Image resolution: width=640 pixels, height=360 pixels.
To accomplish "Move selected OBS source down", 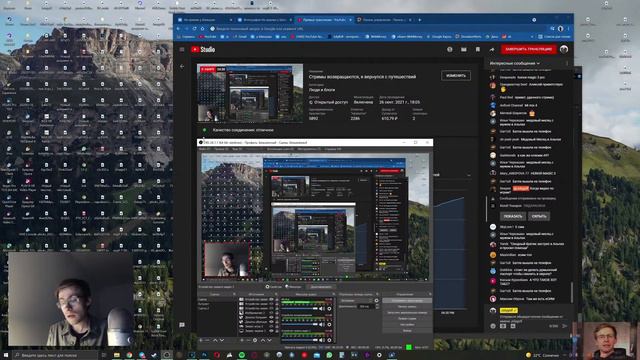I will (269, 340).
